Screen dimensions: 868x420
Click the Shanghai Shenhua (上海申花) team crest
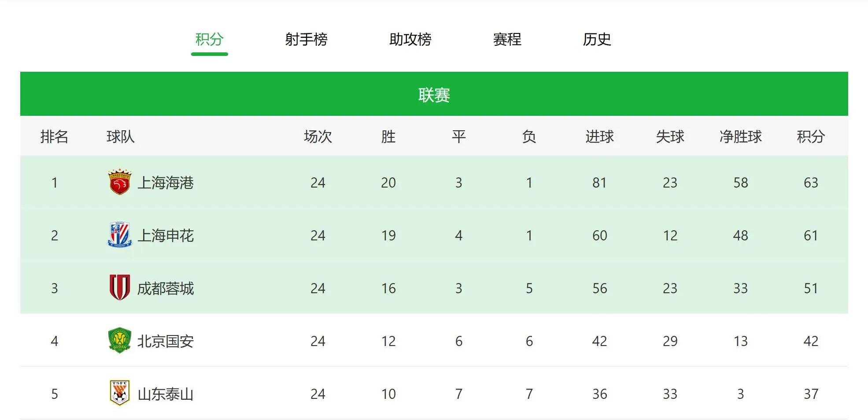pos(120,235)
